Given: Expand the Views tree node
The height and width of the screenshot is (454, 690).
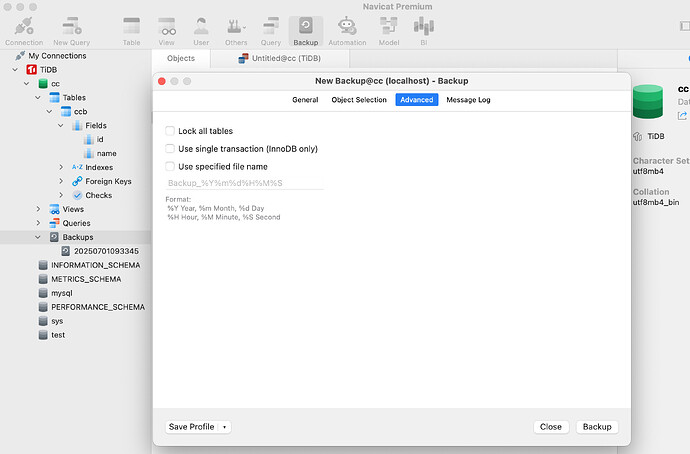Looking at the screenshot, I should click(38, 209).
